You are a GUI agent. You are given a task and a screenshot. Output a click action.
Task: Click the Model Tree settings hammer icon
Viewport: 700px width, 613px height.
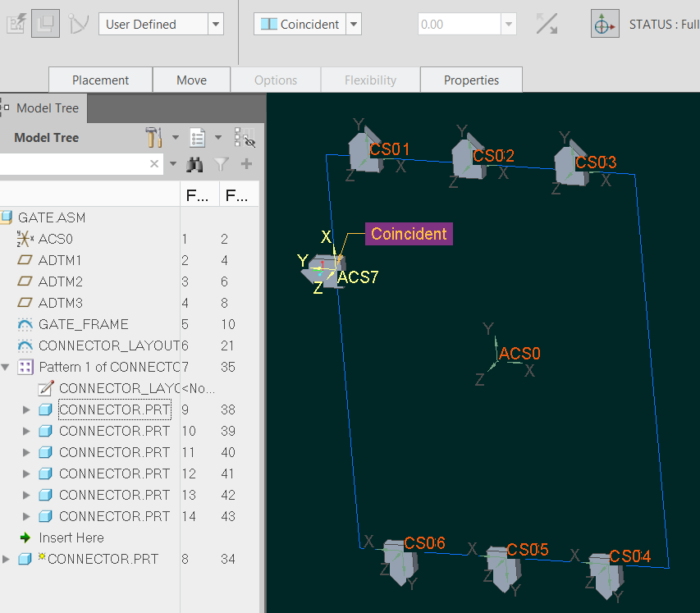coord(153,138)
